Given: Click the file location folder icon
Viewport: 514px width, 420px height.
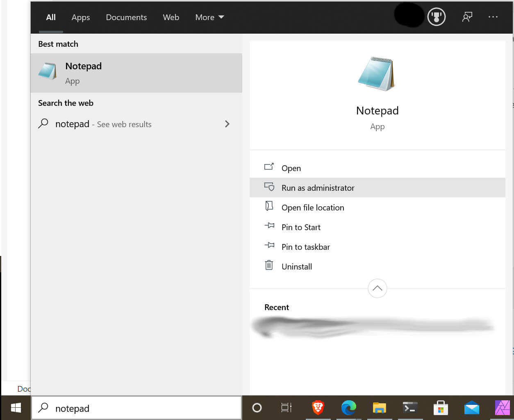Looking at the screenshot, I should point(269,206).
